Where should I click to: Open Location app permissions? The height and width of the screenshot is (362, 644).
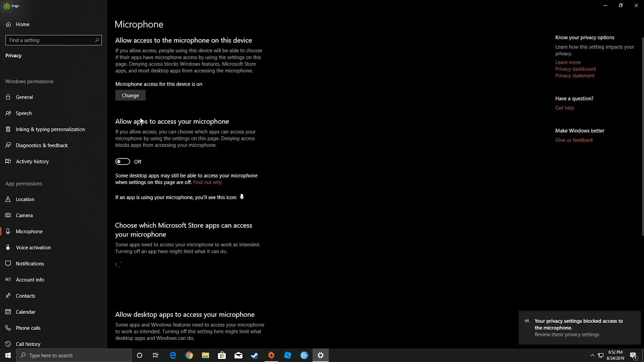20,199
